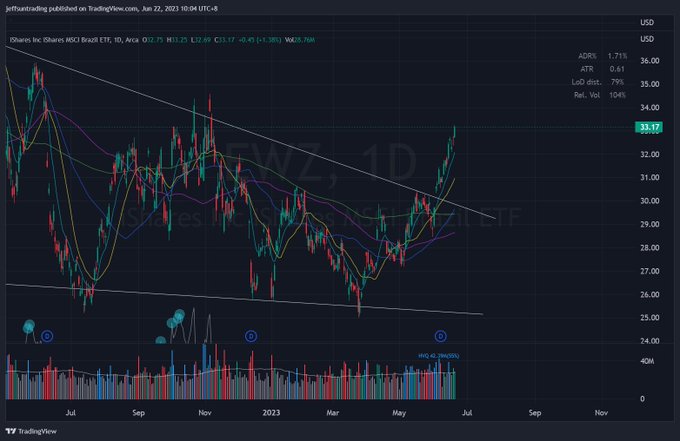The image size is (680, 441).
Task: Click the 25.00 price axis label
Action: (650, 317)
